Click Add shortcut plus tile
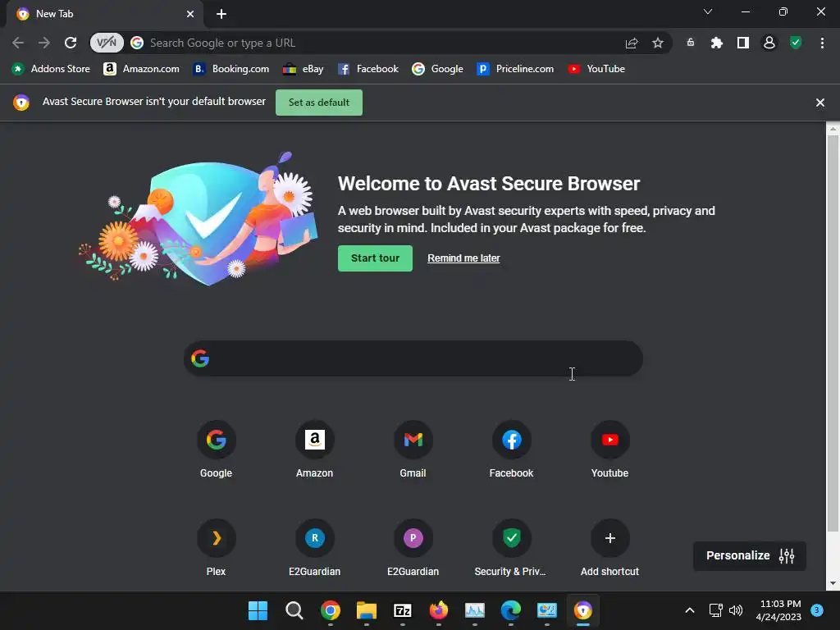Viewport: 840px width, 630px height. [x=609, y=547]
